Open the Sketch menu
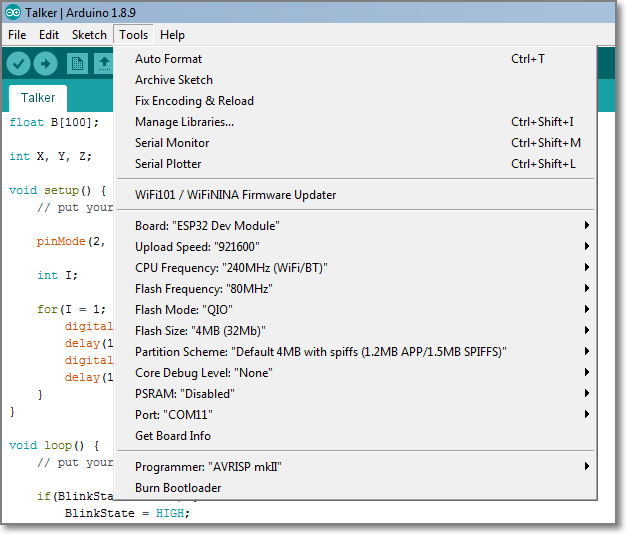Viewport: 626px width, 534px height. (x=89, y=35)
